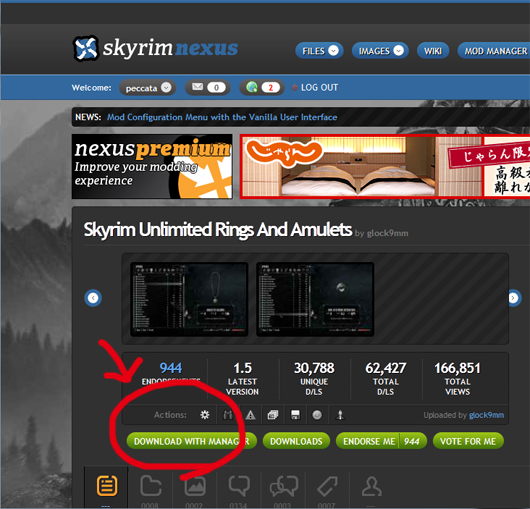This screenshot has width=530, height=509.
Task: Open author glock9mm link beside mod title
Action: pos(387,233)
